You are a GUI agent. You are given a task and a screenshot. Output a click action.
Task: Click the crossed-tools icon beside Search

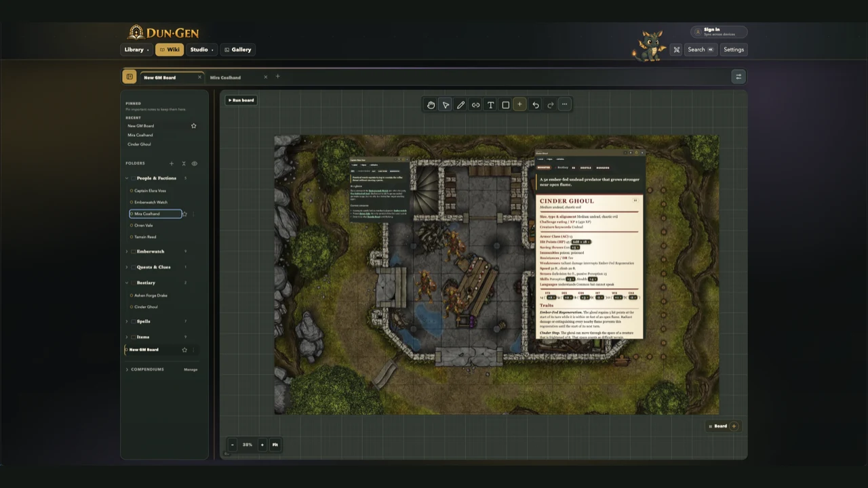pyautogui.click(x=676, y=49)
